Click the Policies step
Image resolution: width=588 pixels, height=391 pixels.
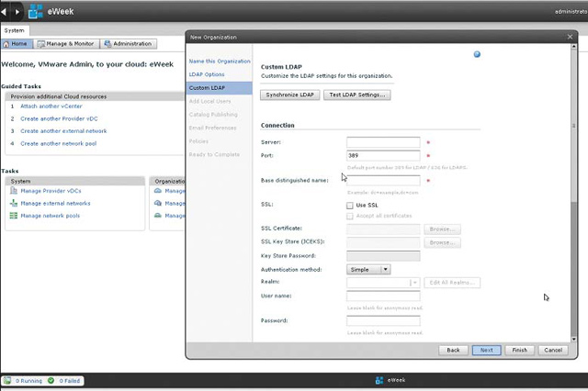(198, 141)
